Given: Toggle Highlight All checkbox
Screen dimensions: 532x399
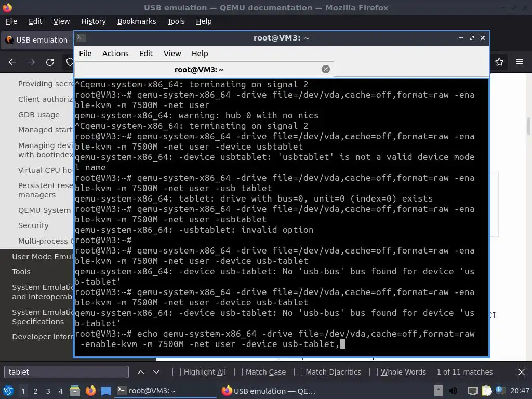Looking at the screenshot, I should 177,372.
